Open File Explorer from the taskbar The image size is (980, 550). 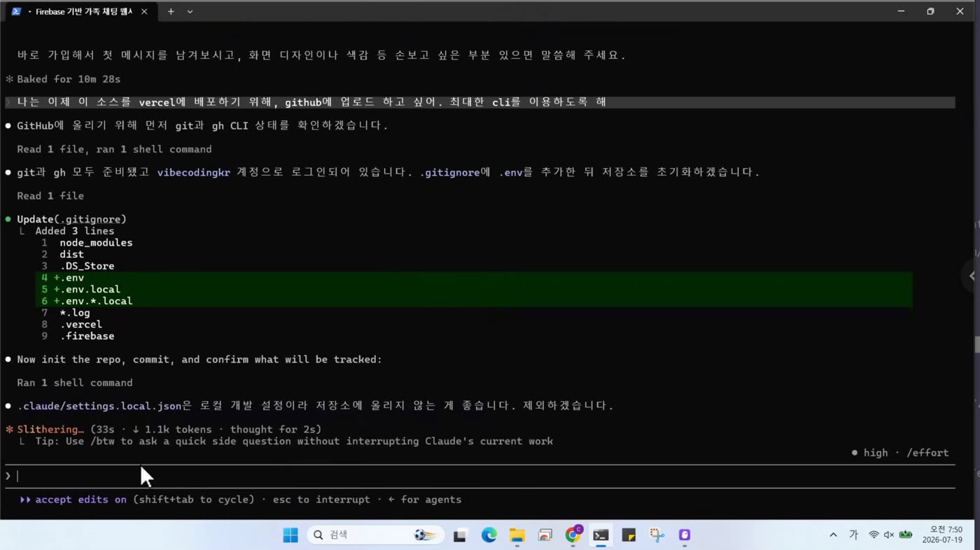point(517,535)
